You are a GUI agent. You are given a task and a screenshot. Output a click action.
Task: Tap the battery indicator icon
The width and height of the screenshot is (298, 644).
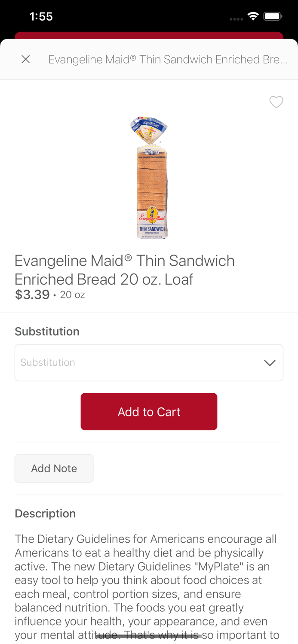pos(272,17)
